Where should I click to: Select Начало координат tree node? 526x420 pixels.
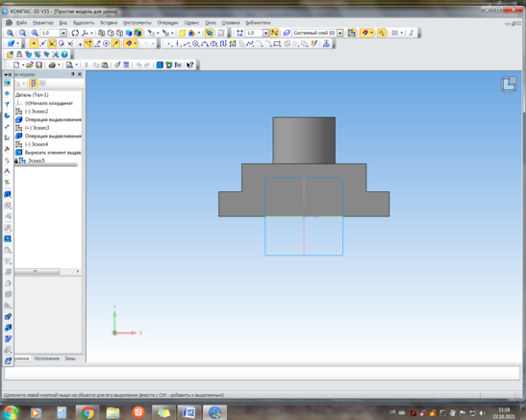click(49, 103)
